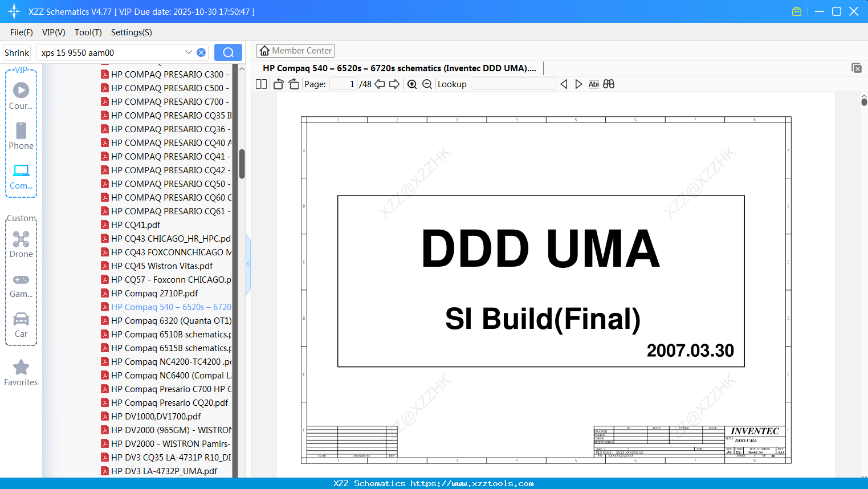Open HP Compaq NC4200-TC4200 file

tap(166, 361)
